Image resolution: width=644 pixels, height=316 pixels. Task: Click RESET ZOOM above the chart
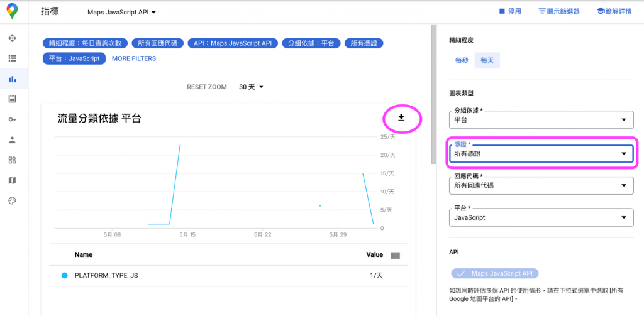point(206,87)
